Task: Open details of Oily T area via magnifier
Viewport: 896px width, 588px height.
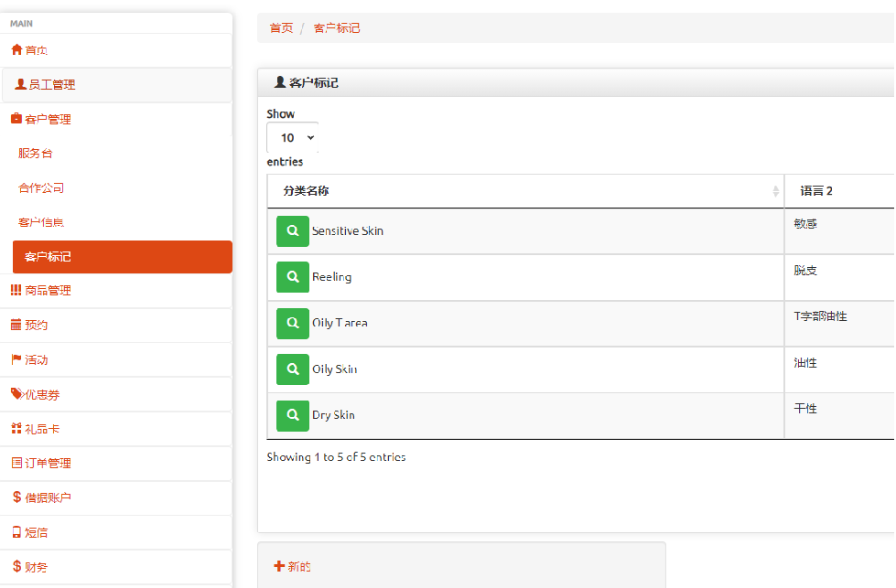Action: [x=293, y=323]
